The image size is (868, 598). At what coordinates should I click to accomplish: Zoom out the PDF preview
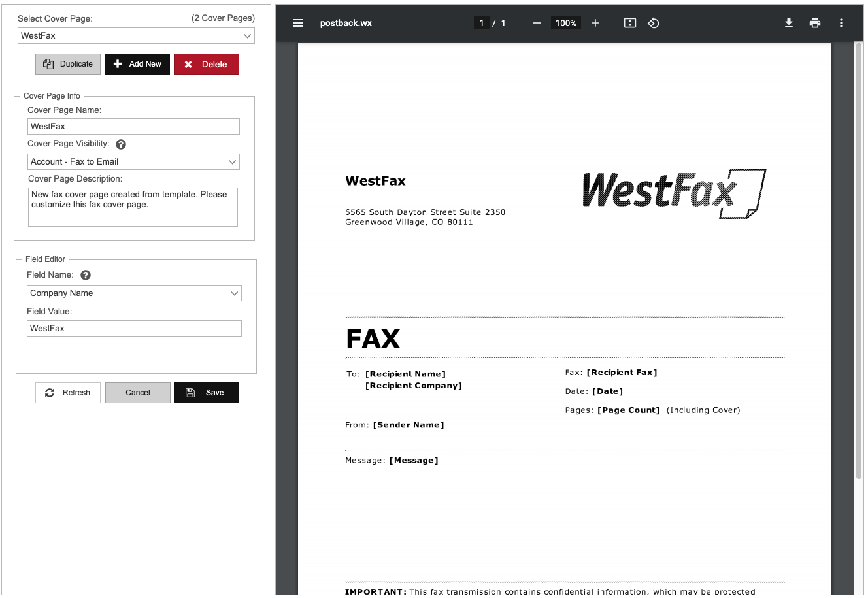[x=537, y=23]
